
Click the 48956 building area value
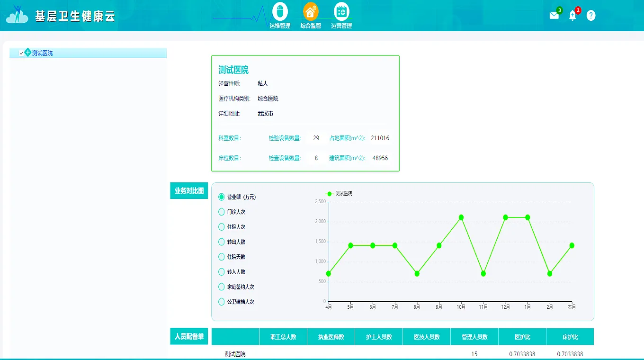pyautogui.click(x=380, y=158)
